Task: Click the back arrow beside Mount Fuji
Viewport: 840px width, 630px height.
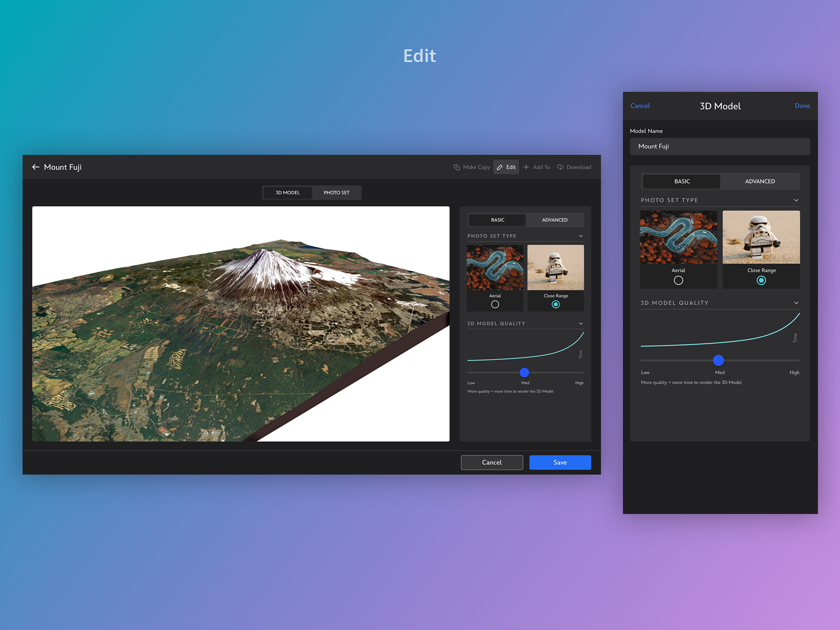Action: click(36, 167)
